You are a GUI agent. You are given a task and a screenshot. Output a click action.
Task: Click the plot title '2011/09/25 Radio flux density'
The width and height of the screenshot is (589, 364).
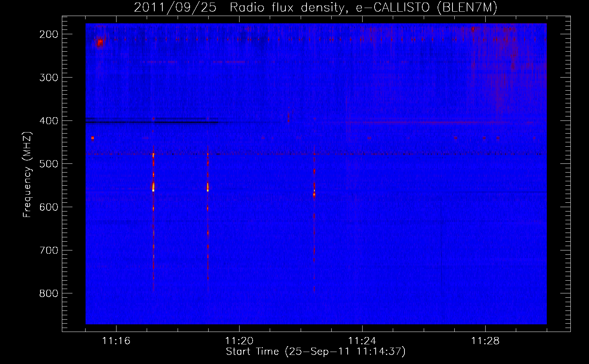click(x=316, y=8)
